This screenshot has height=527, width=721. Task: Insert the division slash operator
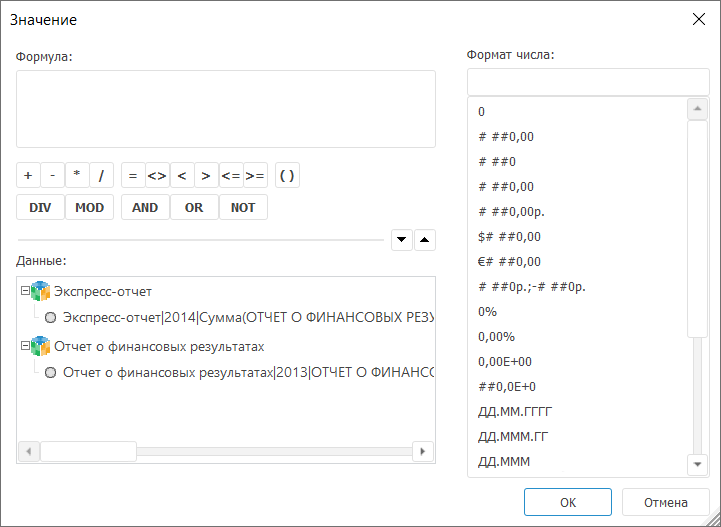tap(101, 176)
